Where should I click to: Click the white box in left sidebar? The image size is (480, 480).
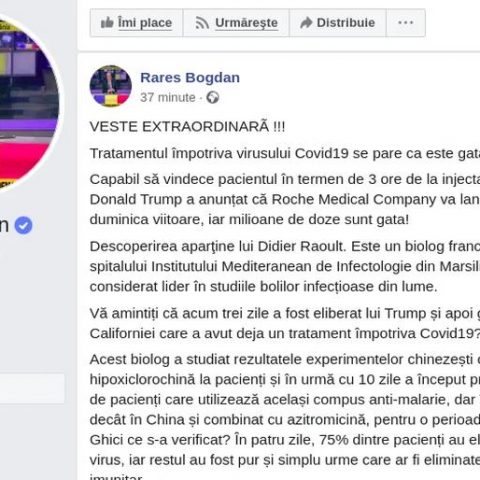tap(32, 388)
